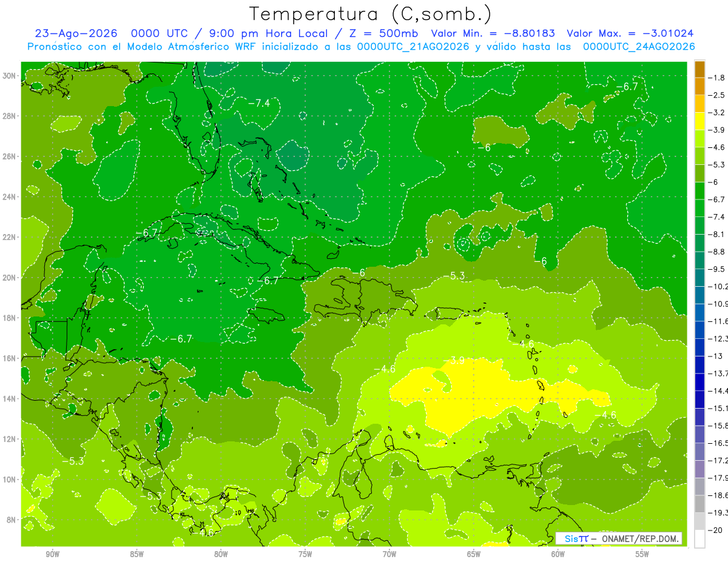Viewport: 728px width, 562px height.
Task: Click the -3.9 contour label on map
Action: [454, 361]
